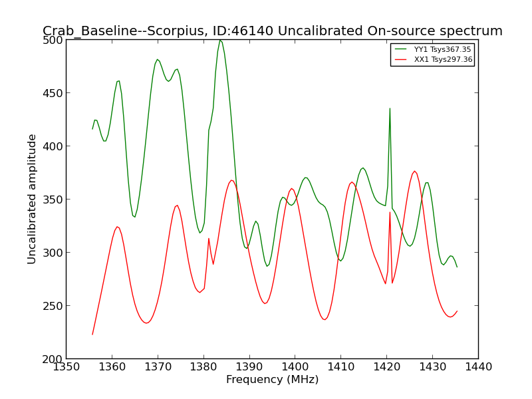Image resolution: width=532 pixels, height=399 pixels.
Task: Click the plot title mentioning ID:46140
Action: coord(273,31)
